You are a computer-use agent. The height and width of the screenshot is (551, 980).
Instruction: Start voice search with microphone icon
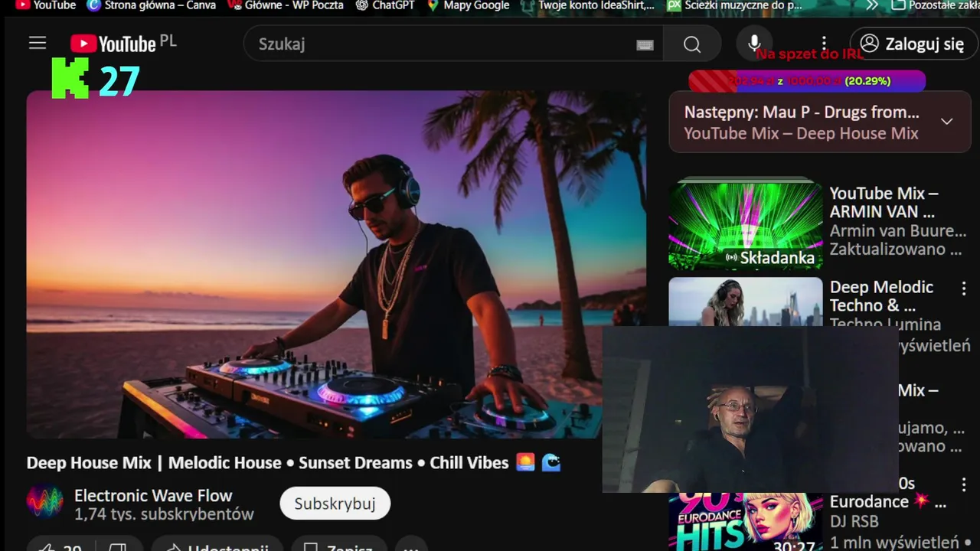point(754,44)
